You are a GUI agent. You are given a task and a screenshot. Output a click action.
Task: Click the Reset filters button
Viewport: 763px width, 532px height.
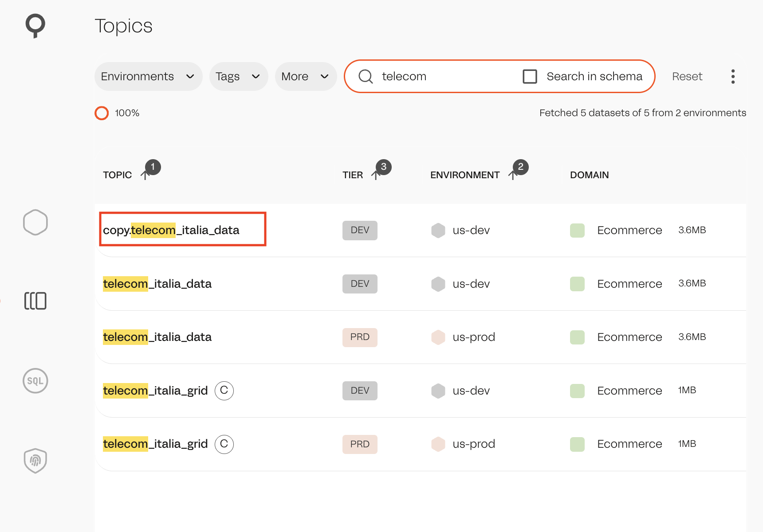pyautogui.click(x=687, y=76)
